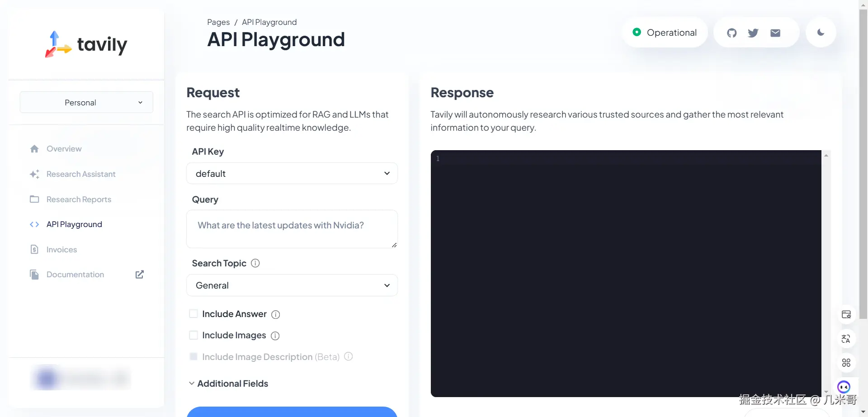Toggle the Include Image Description option
868x417 pixels.
193,356
